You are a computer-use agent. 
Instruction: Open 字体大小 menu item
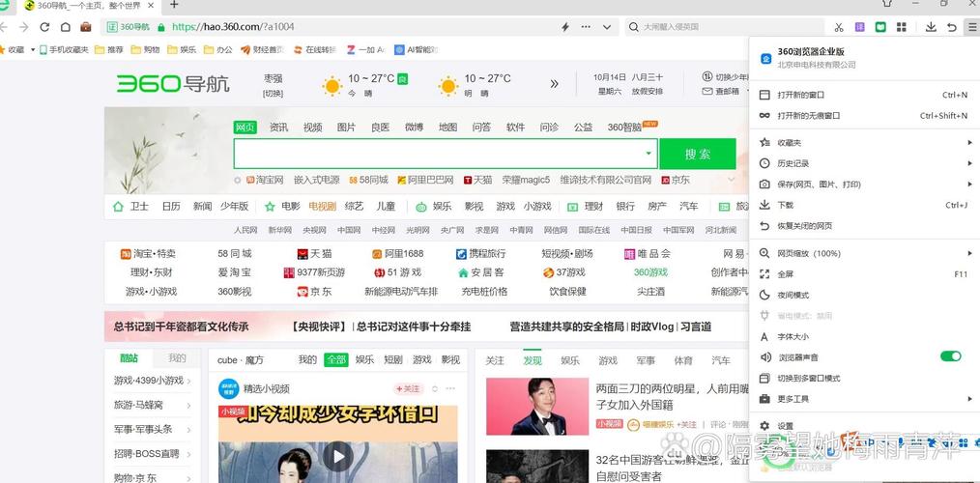[864, 336]
